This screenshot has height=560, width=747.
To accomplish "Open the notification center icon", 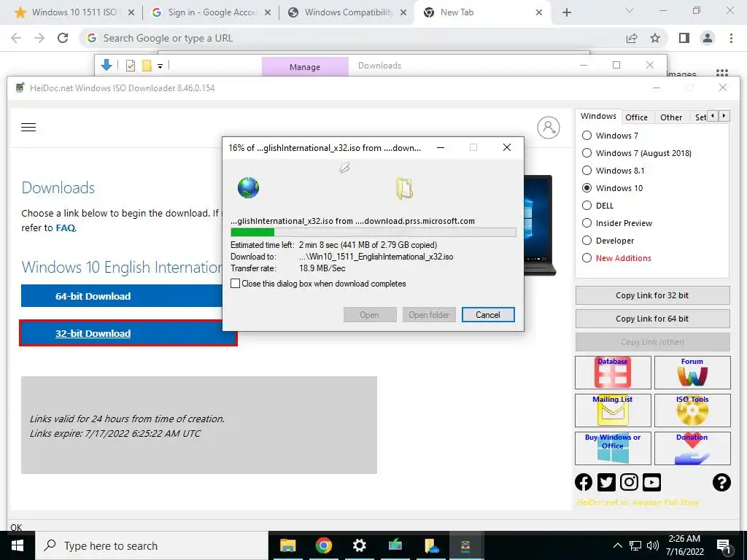I will click(x=724, y=546).
